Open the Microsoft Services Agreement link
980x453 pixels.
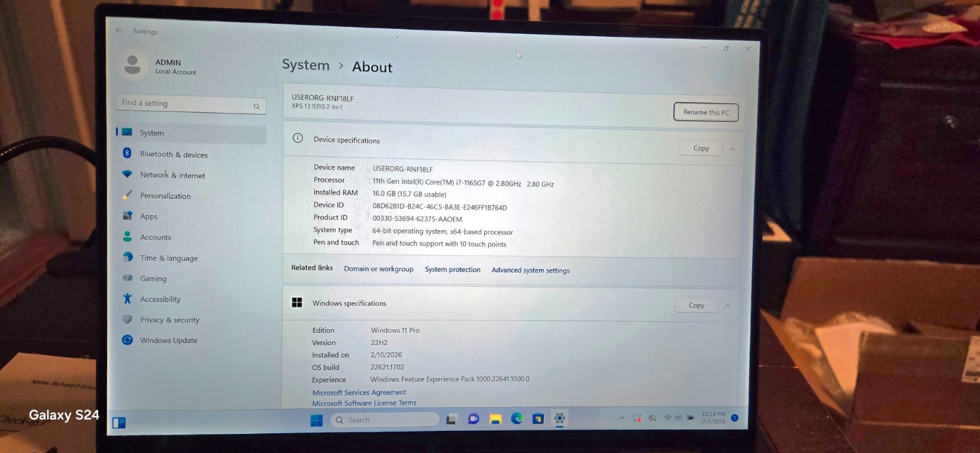point(359,392)
